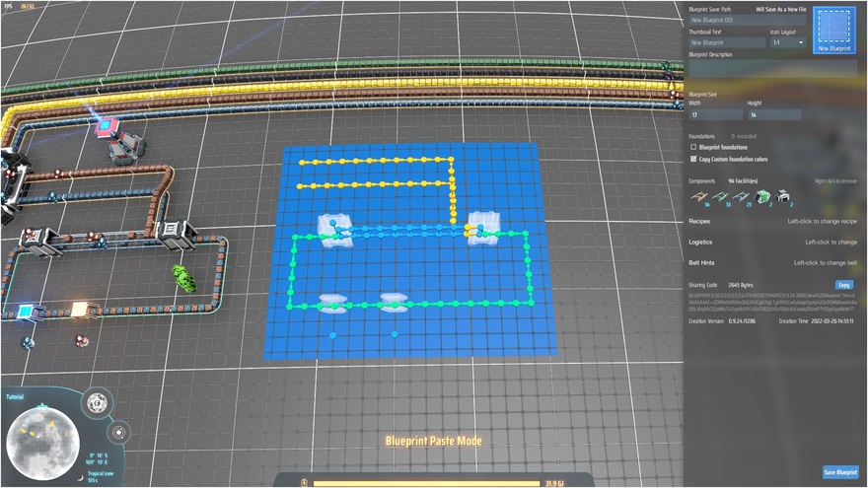The image size is (868, 488).
Task: Click Save Blueprint button
Action: [840, 472]
